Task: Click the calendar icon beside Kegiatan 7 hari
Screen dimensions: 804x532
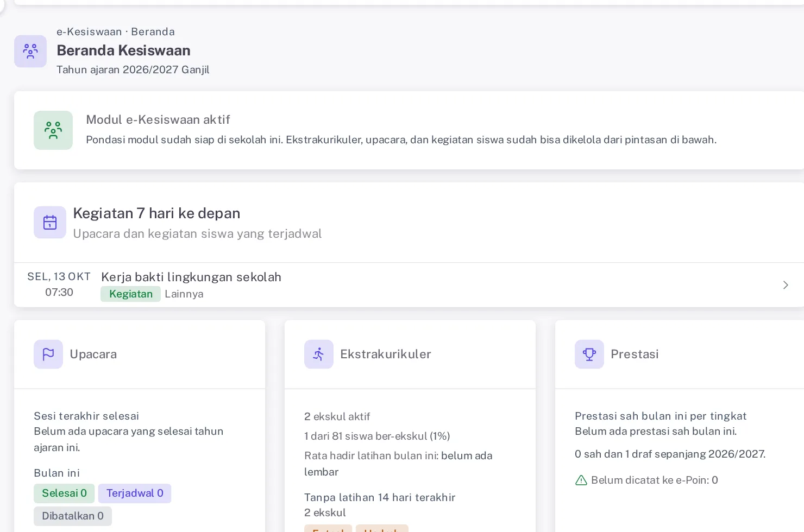Action: [x=50, y=223]
